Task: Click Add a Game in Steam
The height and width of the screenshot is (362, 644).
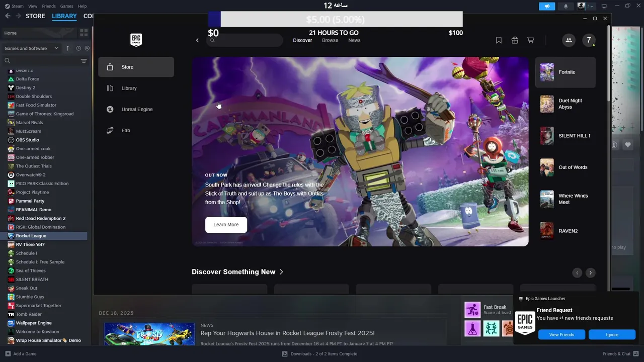Action: point(20,354)
